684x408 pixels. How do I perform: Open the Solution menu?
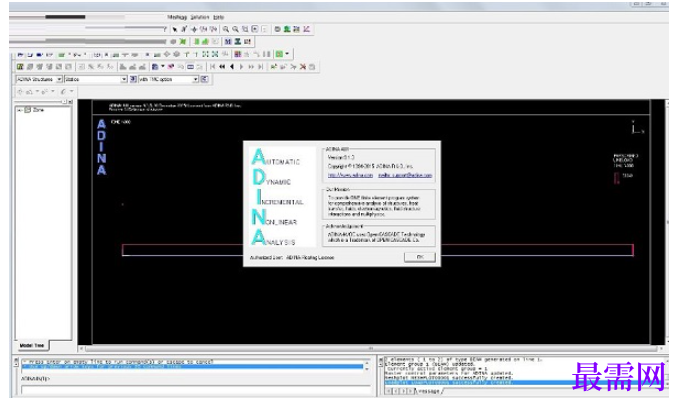(200, 17)
